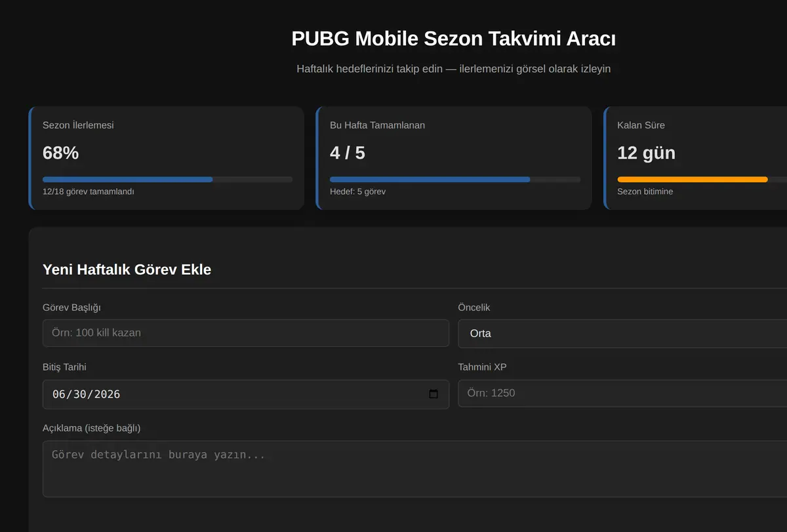Click the Sezon İlerlemesi progress bar
Image resolution: width=787 pixels, height=532 pixels.
(x=168, y=179)
